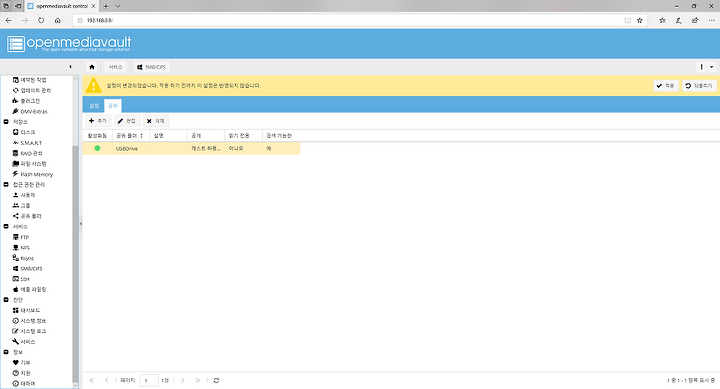Collapse the Storage (저장소) tree group
Image resolution: width=720 pixels, height=389 pixels.
(x=6, y=122)
